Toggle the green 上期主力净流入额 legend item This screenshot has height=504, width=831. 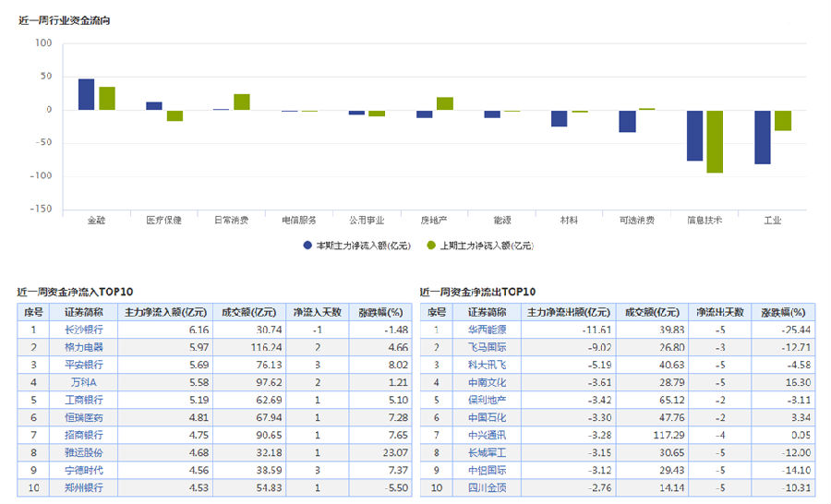tap(480, 246)
